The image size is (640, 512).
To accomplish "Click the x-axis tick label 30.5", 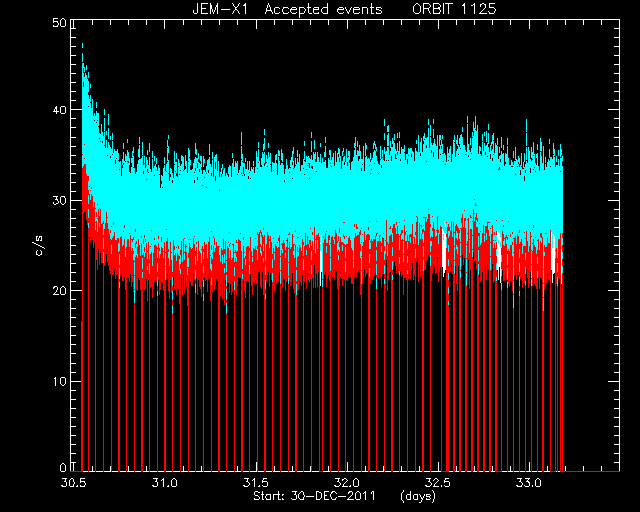I will [73, 483].
